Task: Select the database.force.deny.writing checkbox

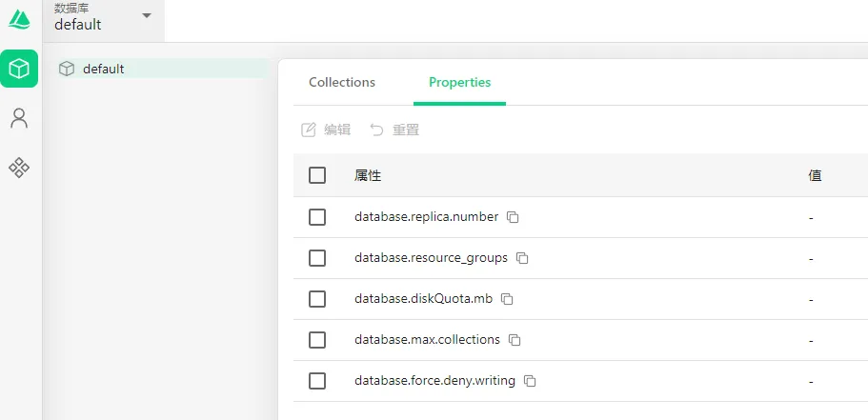Action: click(x=317, y=381)
